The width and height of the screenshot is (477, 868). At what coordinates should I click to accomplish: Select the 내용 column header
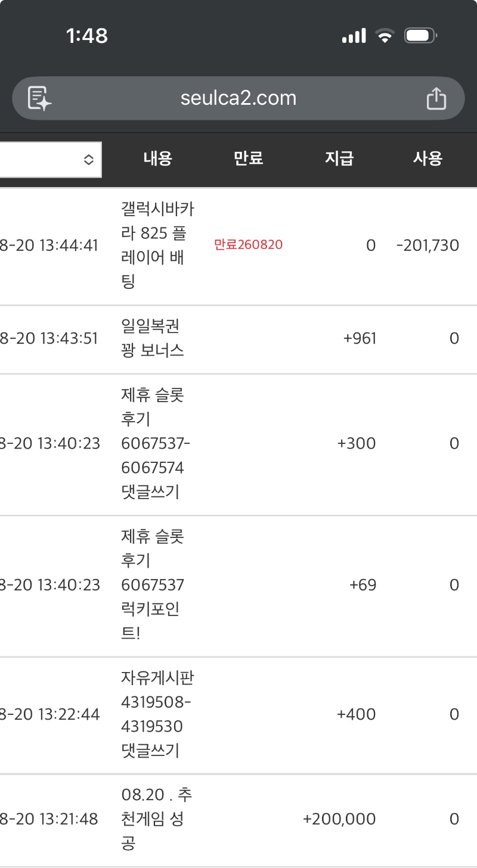click(x=158, y=158)
